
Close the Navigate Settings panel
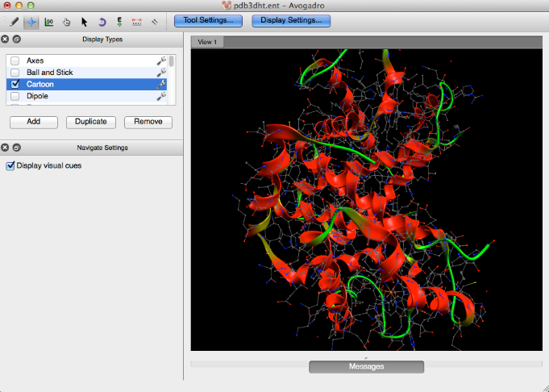[x=6, y=148]
